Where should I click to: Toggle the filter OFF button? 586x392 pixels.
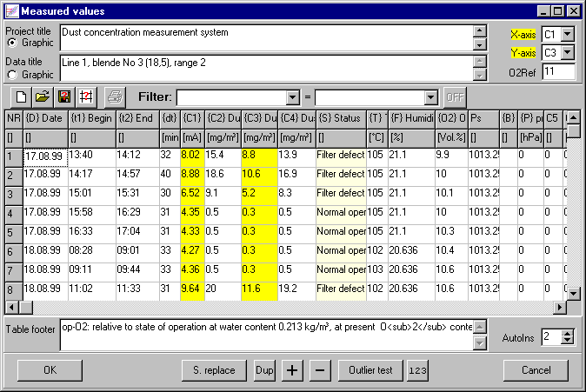[455, 97]
